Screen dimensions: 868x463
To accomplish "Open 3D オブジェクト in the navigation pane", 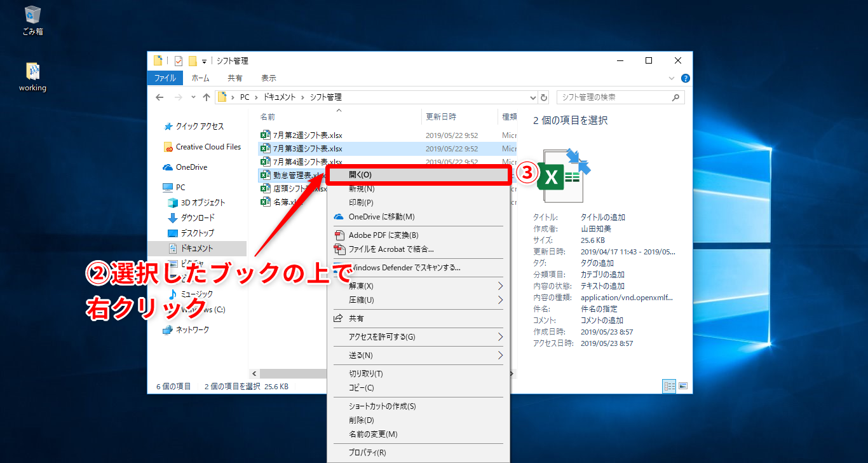I will pos(197,203).
